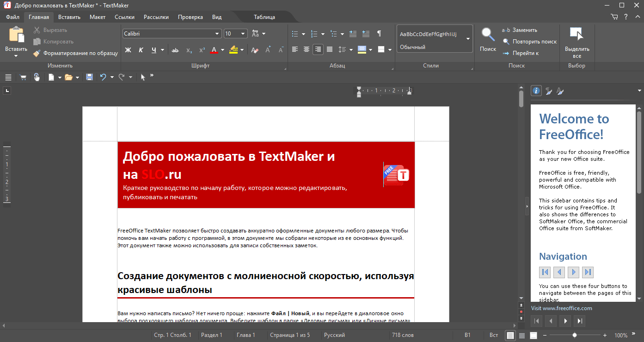
Task: Click the hamburger menu quick-access icon
Action: (x=8, y=77)
